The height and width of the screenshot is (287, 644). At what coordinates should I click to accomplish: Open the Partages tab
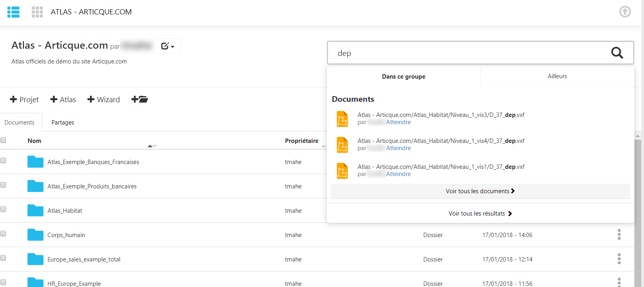63,123
